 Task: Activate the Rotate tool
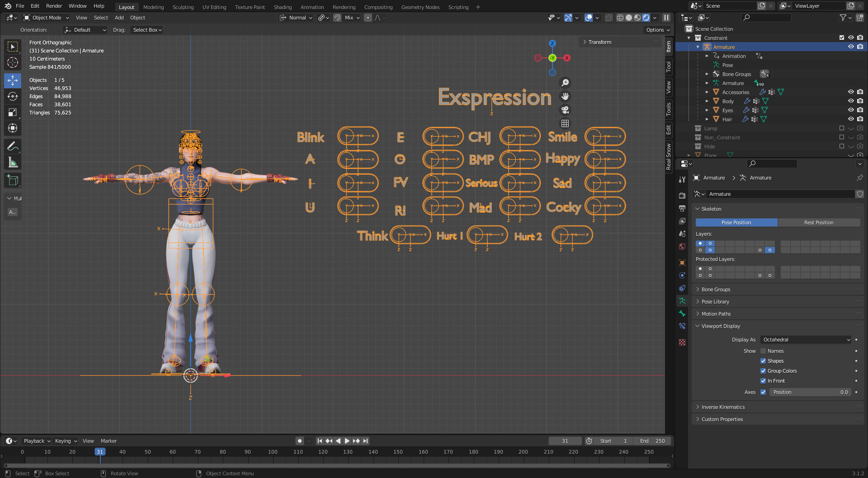click(x=13, y=96)
